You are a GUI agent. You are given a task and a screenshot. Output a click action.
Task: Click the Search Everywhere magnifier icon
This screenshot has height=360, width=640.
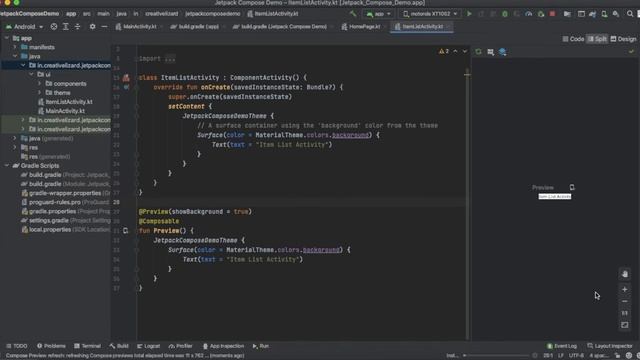630,14
